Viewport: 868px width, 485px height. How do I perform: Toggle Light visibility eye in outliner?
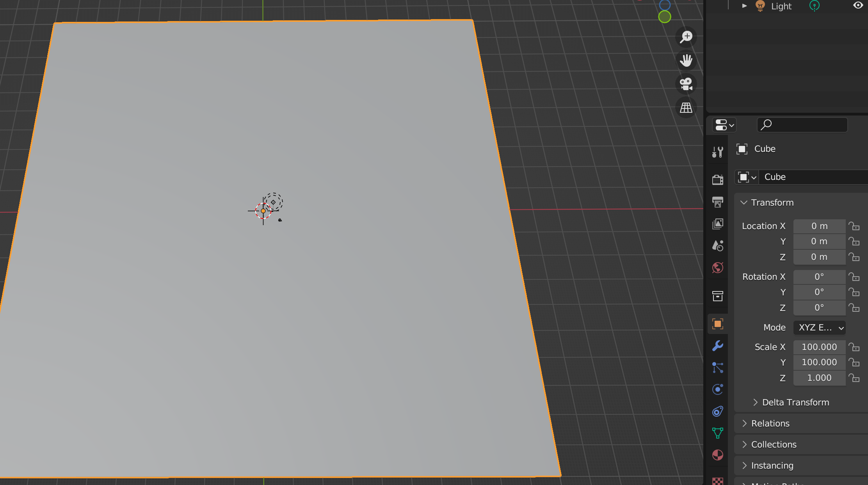(x=858, y=5)
